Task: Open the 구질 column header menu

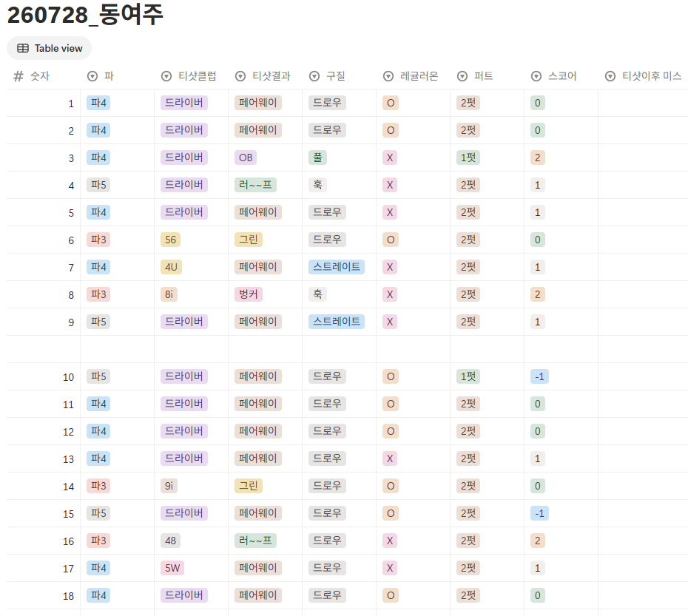Action: [339, 76]
